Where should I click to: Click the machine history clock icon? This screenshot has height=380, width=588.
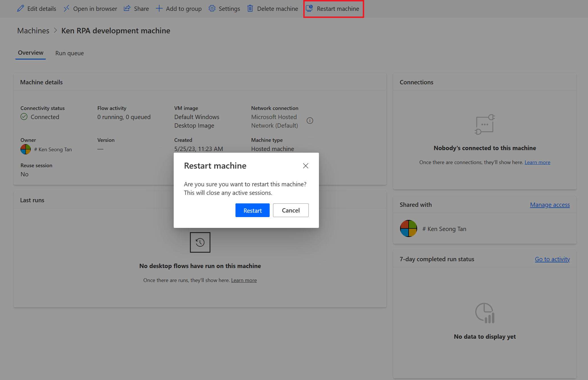click(200, 242)
